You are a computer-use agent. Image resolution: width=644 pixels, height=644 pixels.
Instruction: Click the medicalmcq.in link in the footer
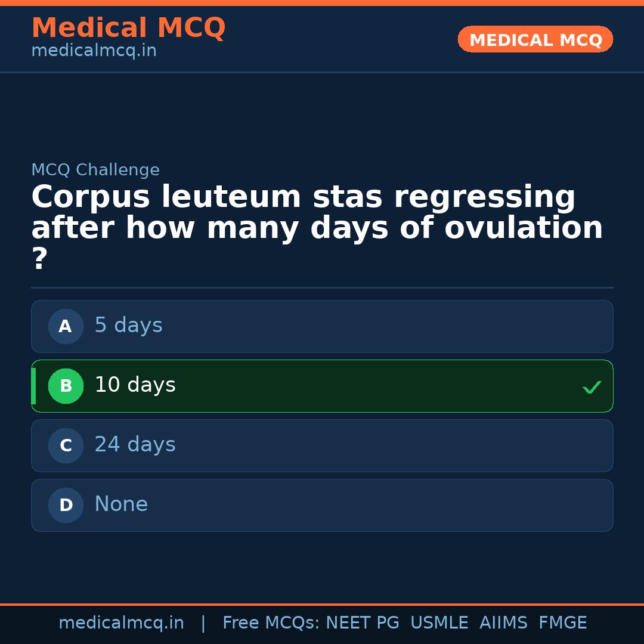coord(122,623)
